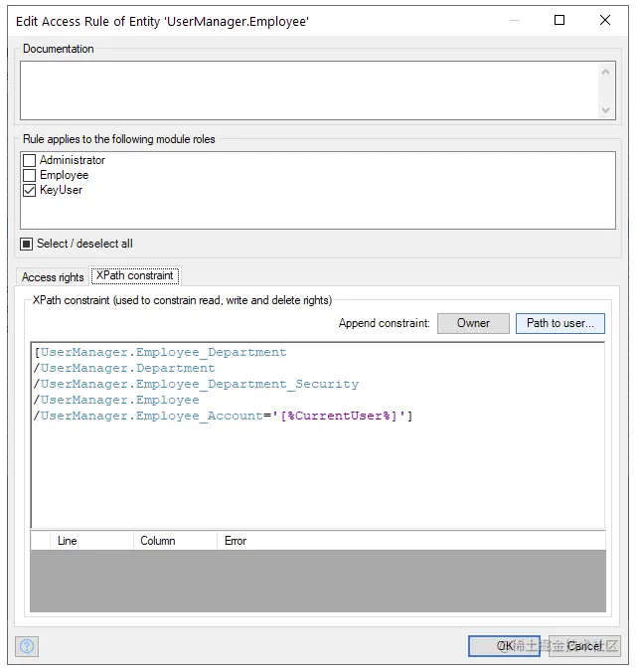Click the Documentation scrollbar up arrow

click(605, 72)
